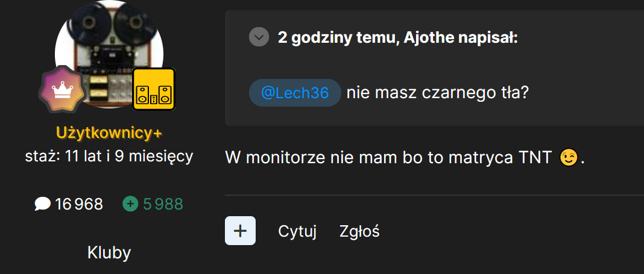This screenshot has width=644, height=274.
Task: Click the speech bubble posts icon
Action: click(43, 204)
